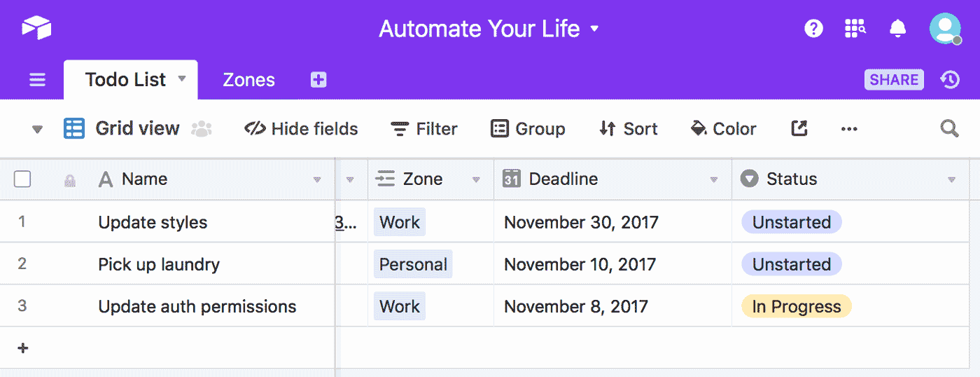The image size is (980, 377).
Task: Open the hamburger tables menu
Action: (37, 80)
